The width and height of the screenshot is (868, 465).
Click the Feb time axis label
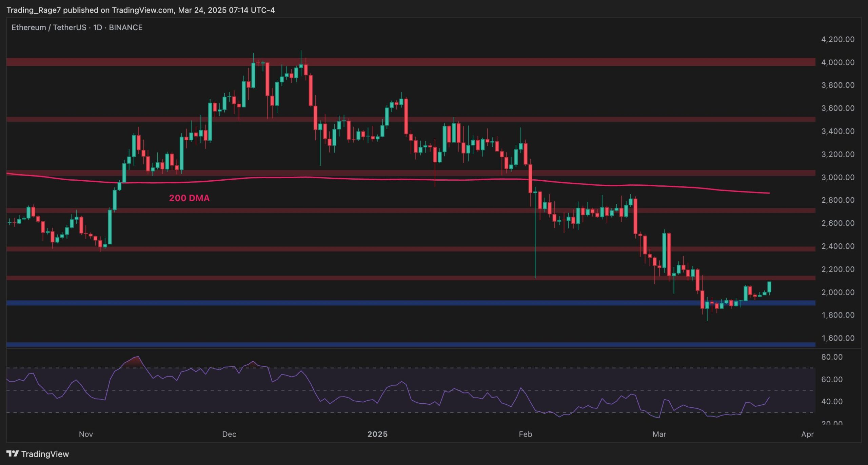[x=525, y=434]
